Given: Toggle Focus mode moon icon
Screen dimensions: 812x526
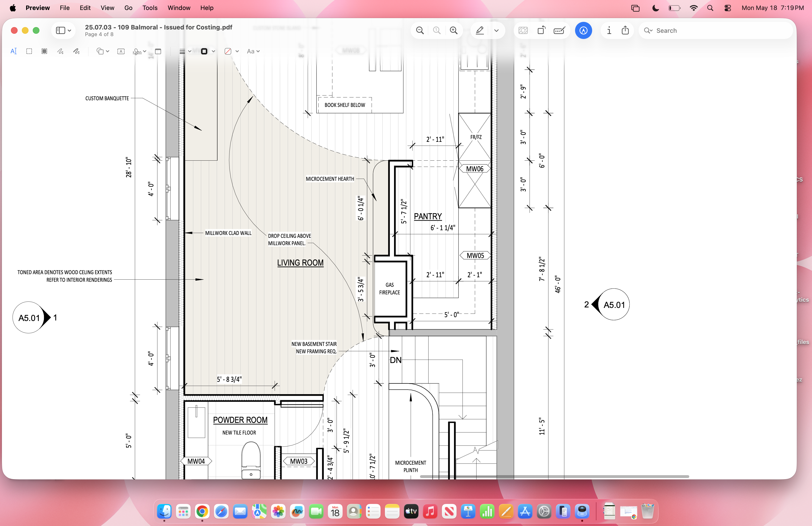Looking at the screenshot, I should (655, 8).
